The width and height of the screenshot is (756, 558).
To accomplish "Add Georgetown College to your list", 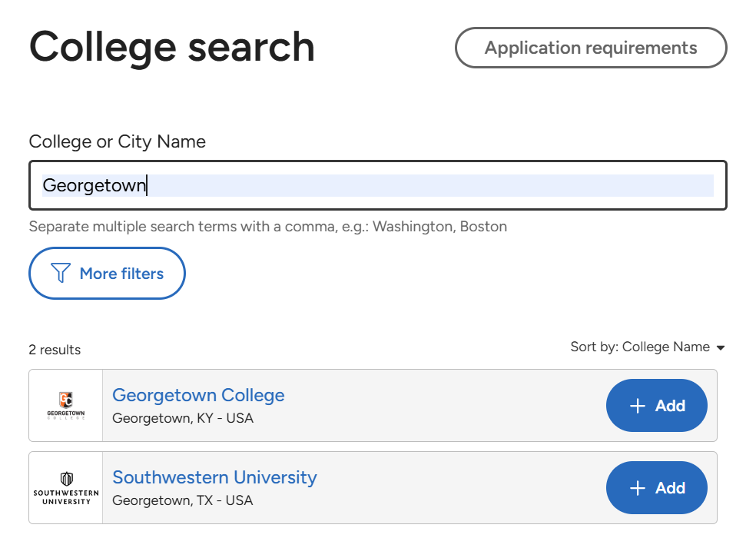I will tap(657, 406).
